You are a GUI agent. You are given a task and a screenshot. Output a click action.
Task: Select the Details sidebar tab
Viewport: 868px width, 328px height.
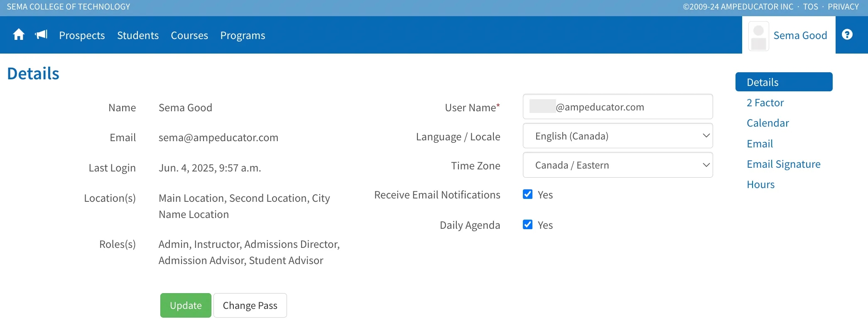pyautogui.click(x=784, y=82)
